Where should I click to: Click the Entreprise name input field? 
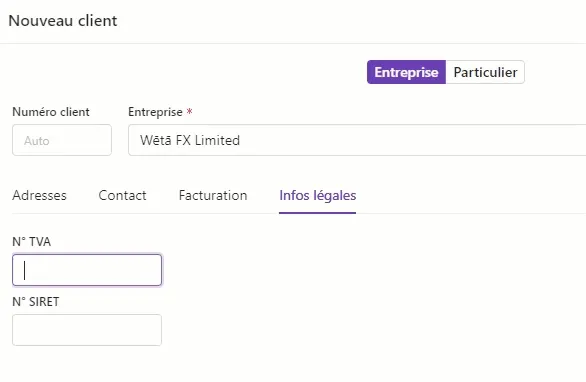(357, 140)
